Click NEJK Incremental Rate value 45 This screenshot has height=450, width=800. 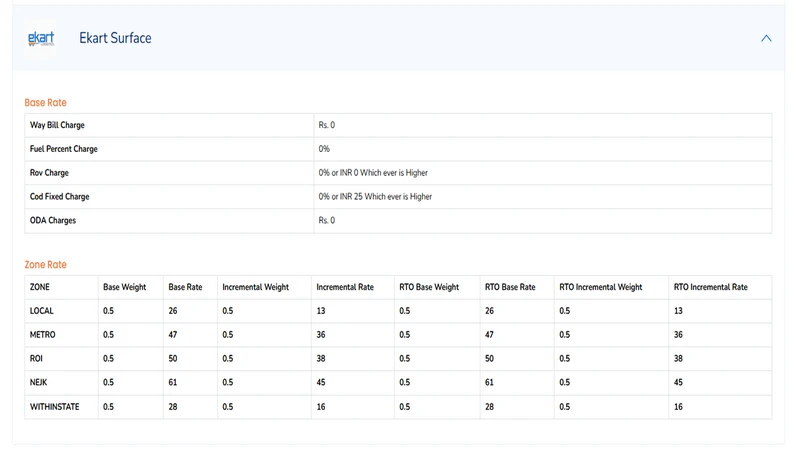coord(321,382)
